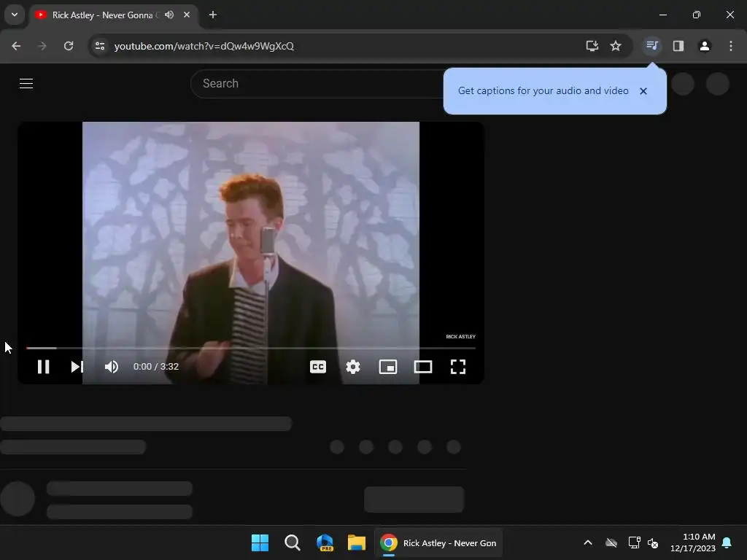View site information icon
Image resolution: width=747 pixels, height=560 pixels.
click(x=100, y=46)
